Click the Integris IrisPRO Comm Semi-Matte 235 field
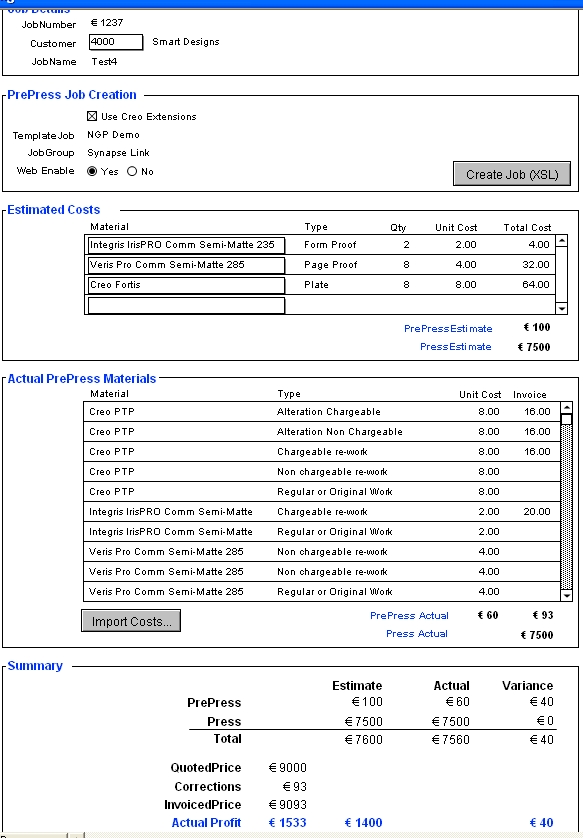583x838 pixels. (x=186, y=245)
